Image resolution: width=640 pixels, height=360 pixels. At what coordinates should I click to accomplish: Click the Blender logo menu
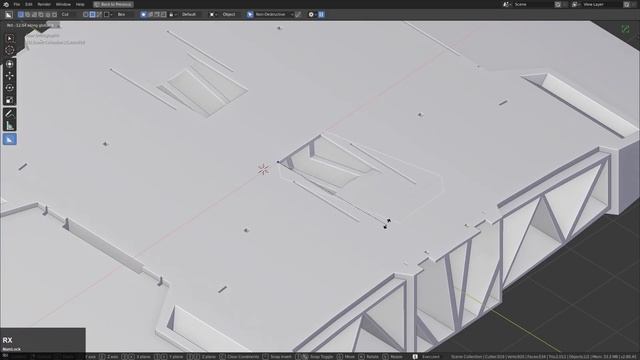(6, 4)
